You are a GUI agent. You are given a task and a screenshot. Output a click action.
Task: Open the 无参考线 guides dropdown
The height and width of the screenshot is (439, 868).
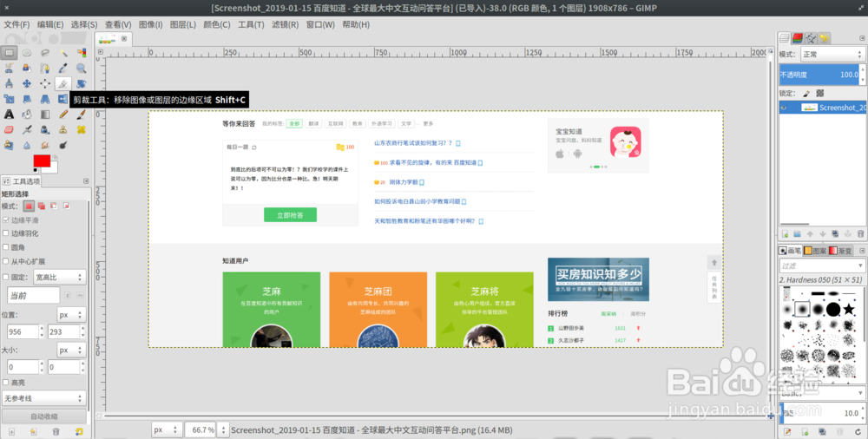pyautogui.click(x=43, y=398)
